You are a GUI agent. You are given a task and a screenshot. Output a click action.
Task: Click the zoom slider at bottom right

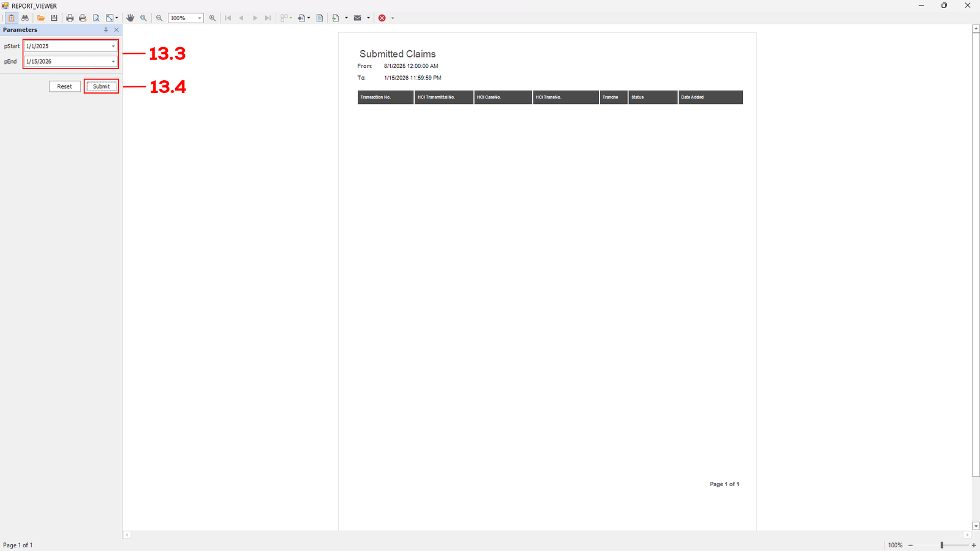pos(942,545)
